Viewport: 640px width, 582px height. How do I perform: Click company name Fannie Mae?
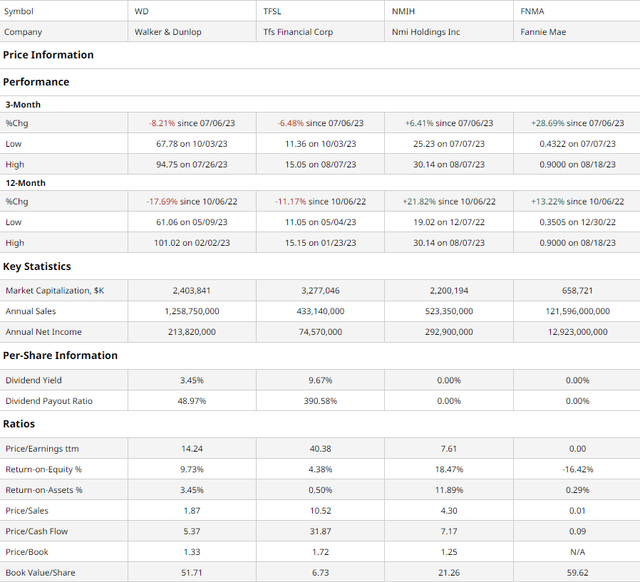pyautogui.click(x=543, y=32)
